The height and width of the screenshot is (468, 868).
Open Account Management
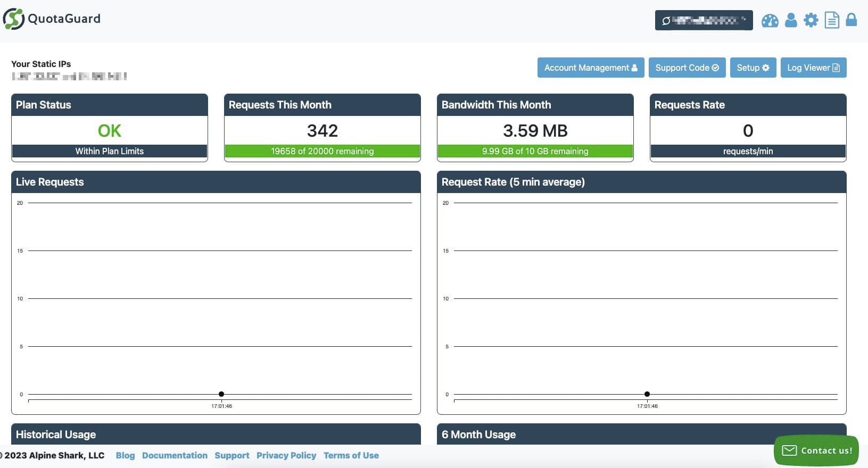(x=591, y=68)
